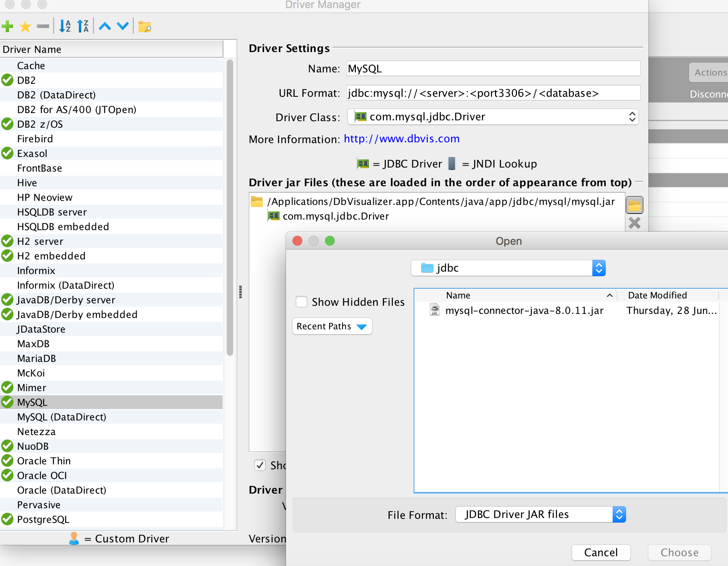Select MySQL (DataDirect) driver

(111, 417)
